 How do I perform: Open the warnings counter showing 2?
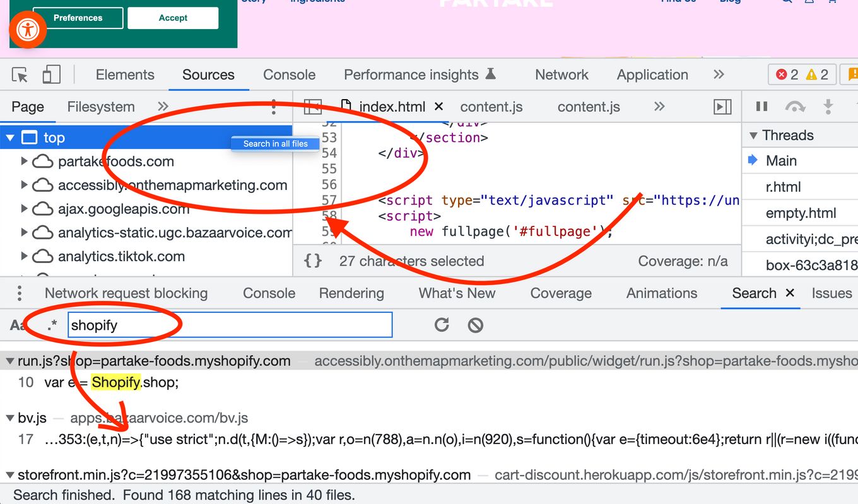point(817,74)
